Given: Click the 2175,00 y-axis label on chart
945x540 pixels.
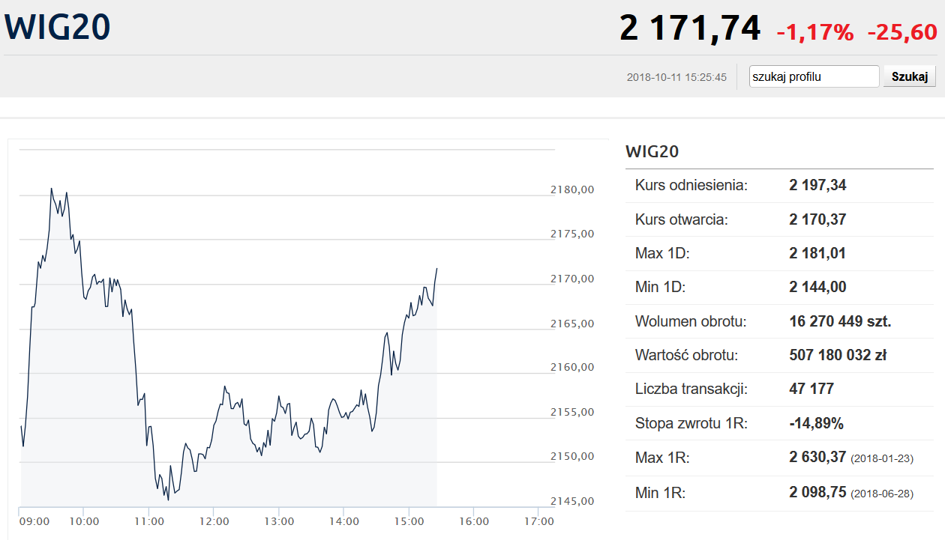Looking at the screenshot, I should click(x=572, y=234).
